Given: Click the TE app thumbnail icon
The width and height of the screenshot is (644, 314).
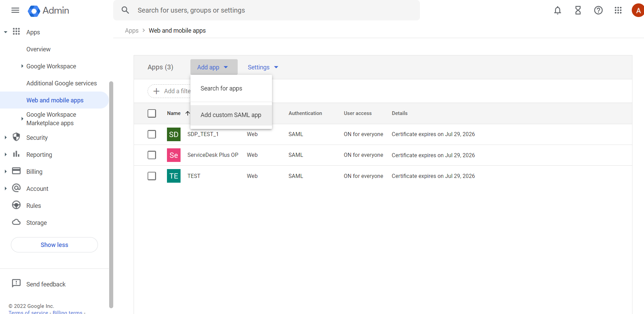Looking at the screenshot, I should [174, 176].
